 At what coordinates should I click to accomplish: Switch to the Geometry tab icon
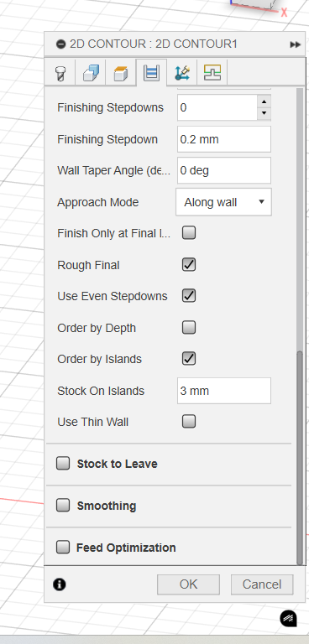(91, 73)
